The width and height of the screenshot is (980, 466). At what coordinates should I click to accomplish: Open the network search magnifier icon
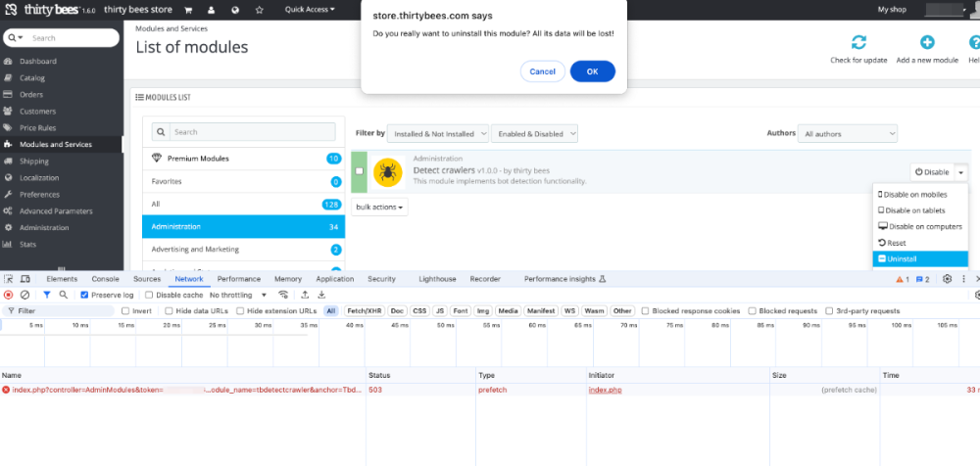click(64, 295)
